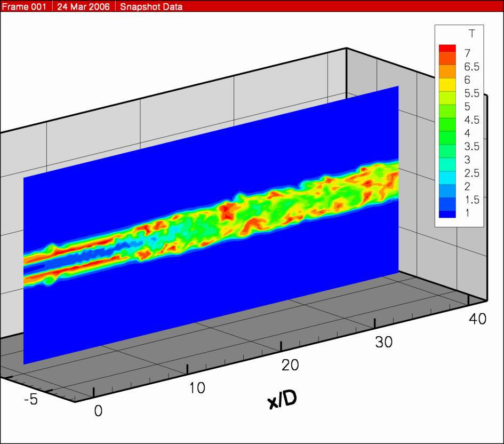Click the legend value label 7
Screen dimensions: 504x444
tap(467, 53)
